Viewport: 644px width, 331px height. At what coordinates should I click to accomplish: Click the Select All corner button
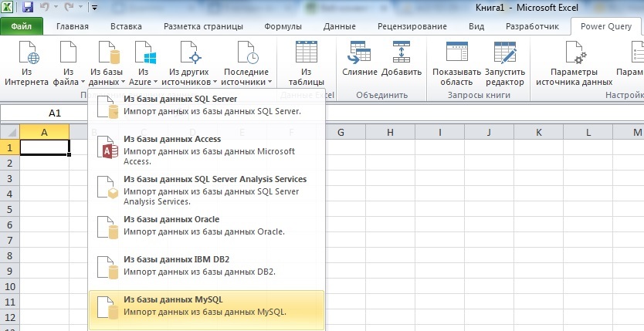click(10, 132)
